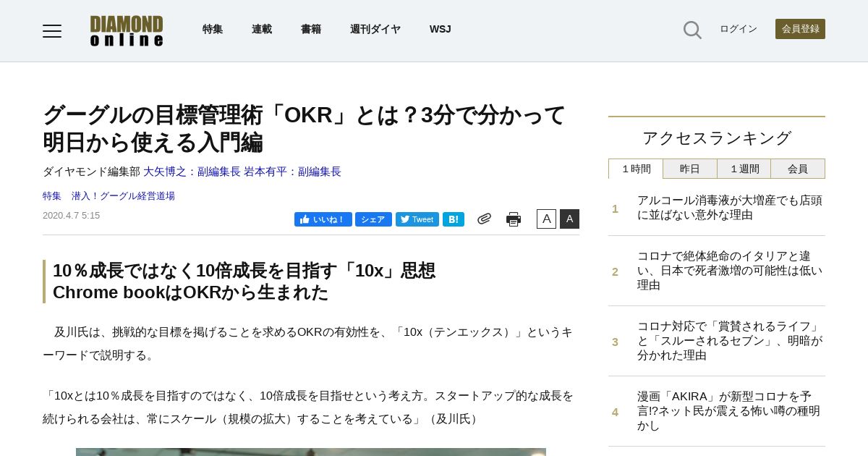Share the article via Tweet button
The width and height of the screenshot is (868, 456).
(417, 219)
